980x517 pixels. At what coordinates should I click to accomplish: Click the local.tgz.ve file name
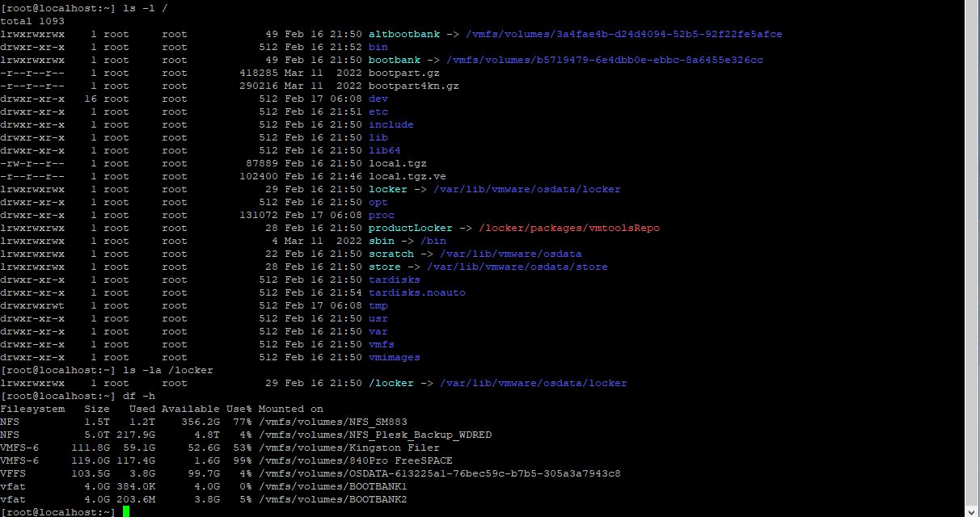407,176
